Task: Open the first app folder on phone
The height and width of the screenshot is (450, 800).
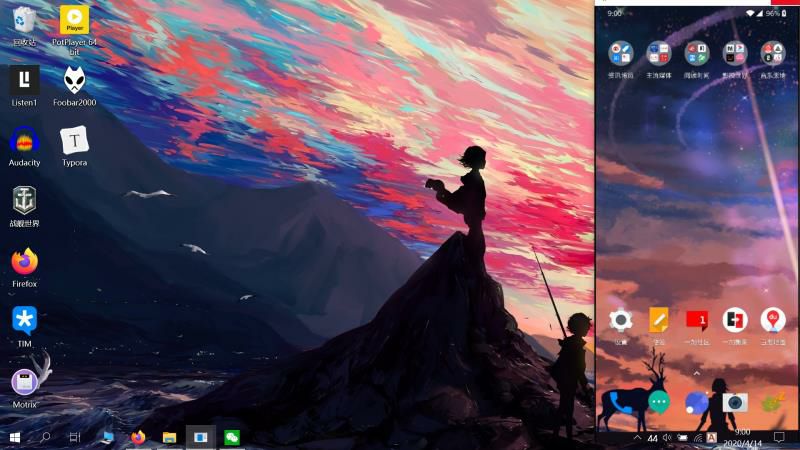Action: click(x=621, y=53)
